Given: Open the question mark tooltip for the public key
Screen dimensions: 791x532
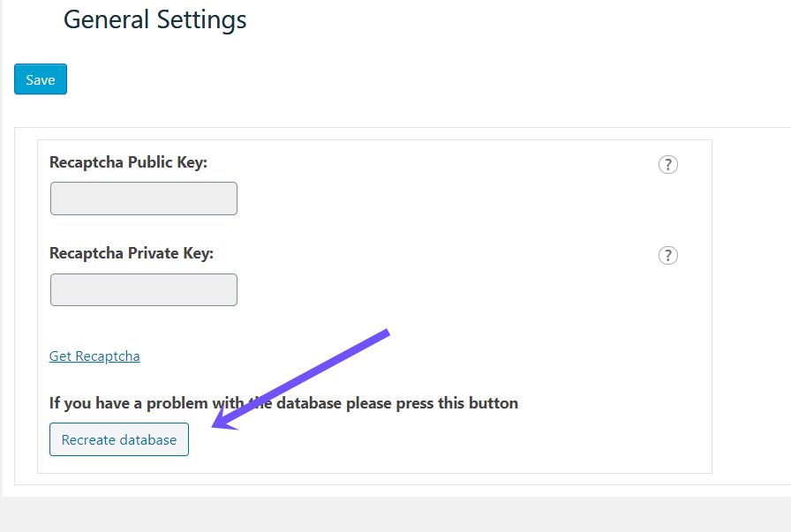Looking at the screenshot, I should (668, 164).
